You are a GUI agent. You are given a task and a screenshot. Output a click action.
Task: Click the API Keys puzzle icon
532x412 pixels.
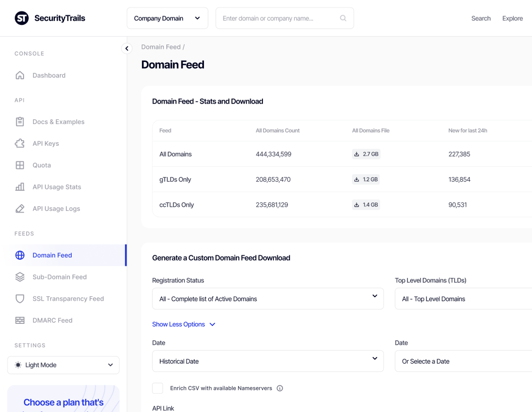click(x=20, y=144)
